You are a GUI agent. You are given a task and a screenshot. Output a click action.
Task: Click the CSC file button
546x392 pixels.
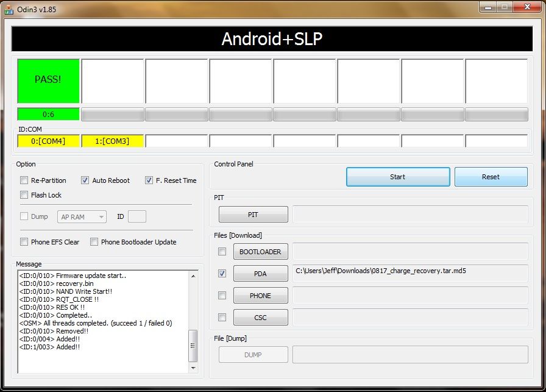click(260, 318)
